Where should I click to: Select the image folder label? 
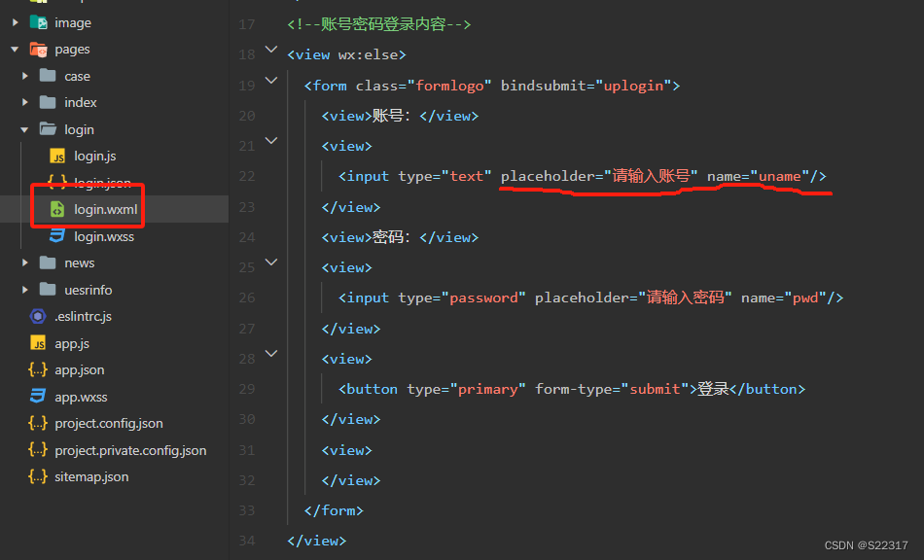tap(73, 23)
